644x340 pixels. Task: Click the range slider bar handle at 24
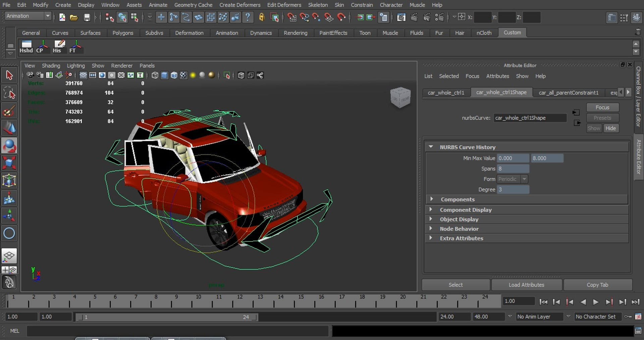[255, 317]
